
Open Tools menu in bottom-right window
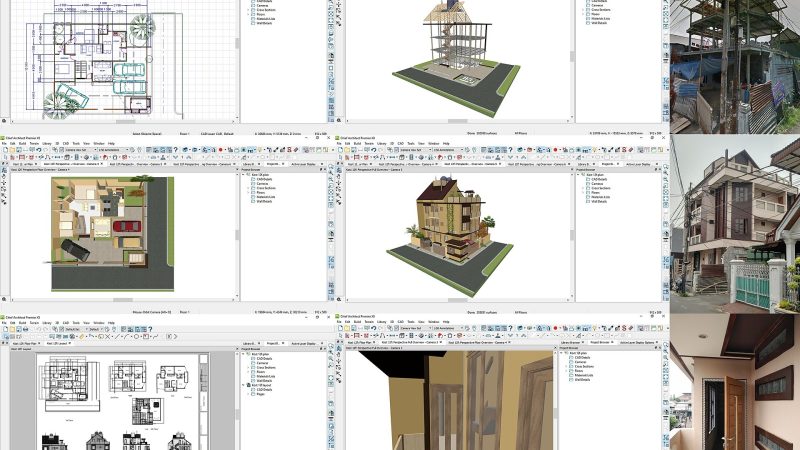tap(411, 322)
